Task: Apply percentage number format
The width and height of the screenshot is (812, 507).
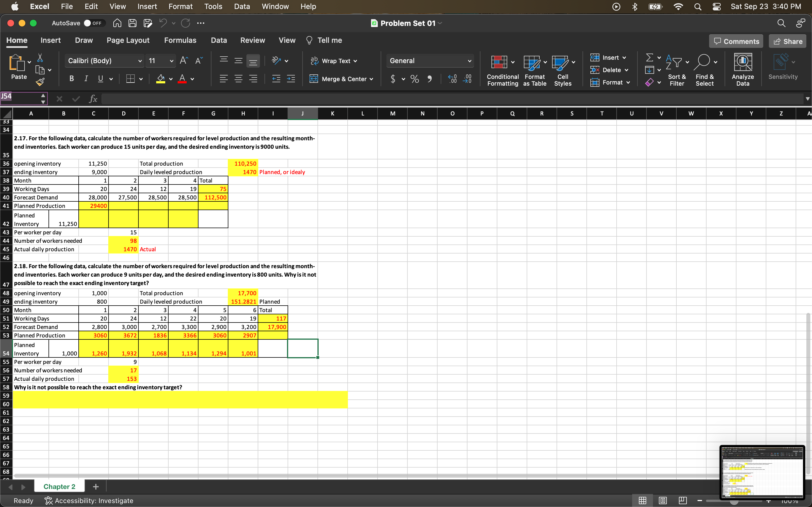Action: click(414, 79)
